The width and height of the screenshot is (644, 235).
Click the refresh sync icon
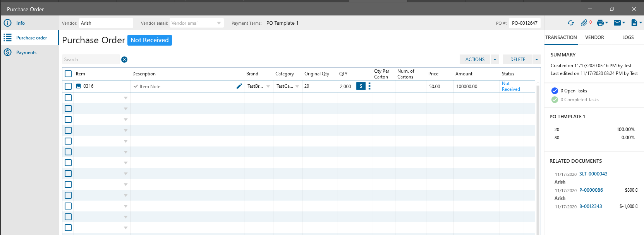pyautogui.click(x=570, y=23)
